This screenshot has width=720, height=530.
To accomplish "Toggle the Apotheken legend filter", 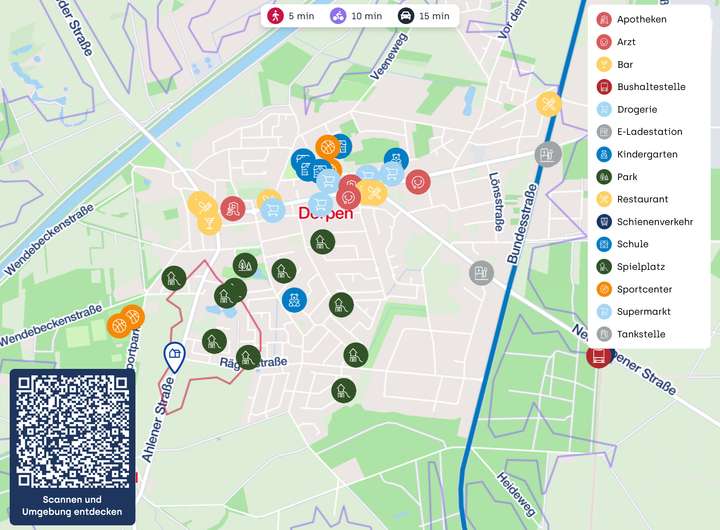I will coord(642,19).
